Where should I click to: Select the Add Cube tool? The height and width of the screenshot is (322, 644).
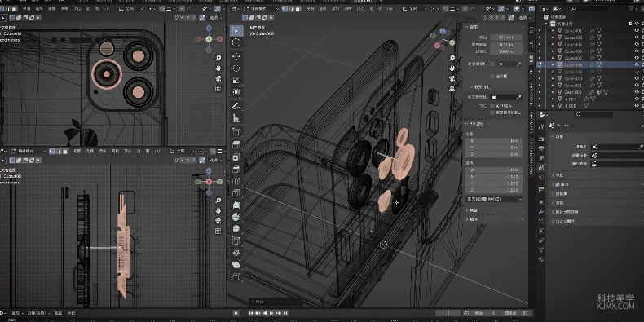tap(236, 132)
